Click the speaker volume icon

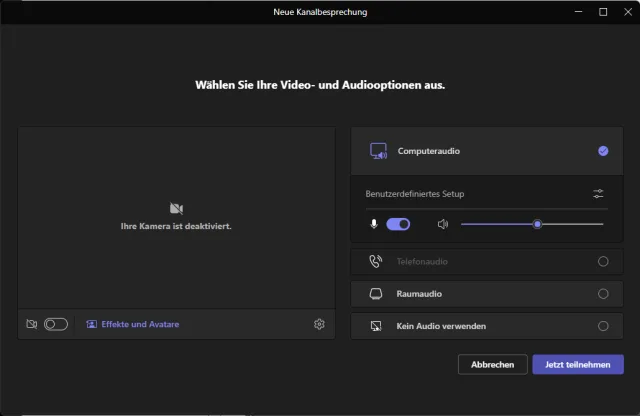pos(443,224)
